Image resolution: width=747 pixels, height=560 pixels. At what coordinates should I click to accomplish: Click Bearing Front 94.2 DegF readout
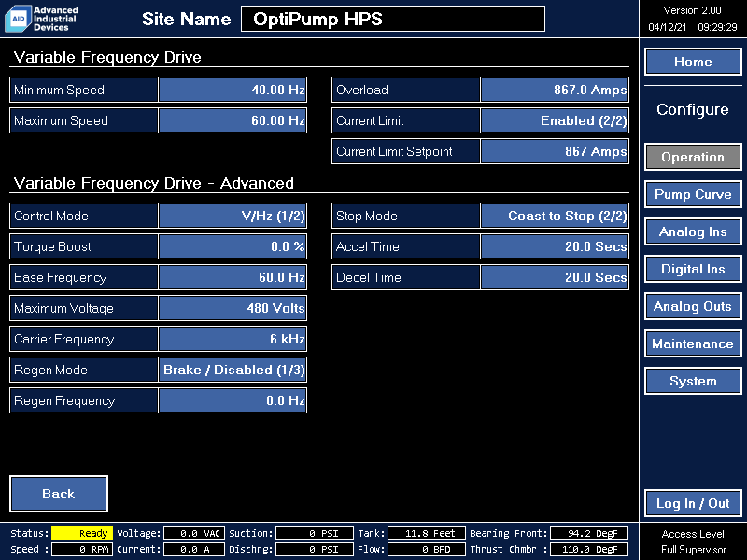coord(589,533)
